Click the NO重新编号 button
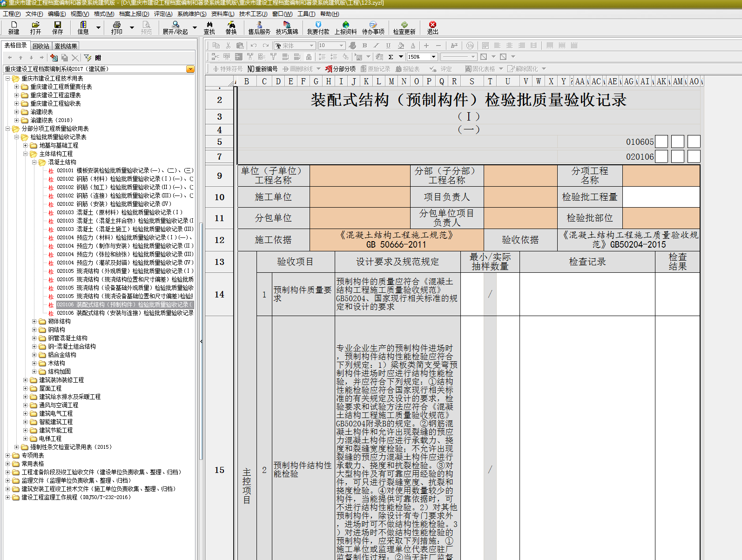Viewport: 742px width, 560px height. [x=263, y=69]
